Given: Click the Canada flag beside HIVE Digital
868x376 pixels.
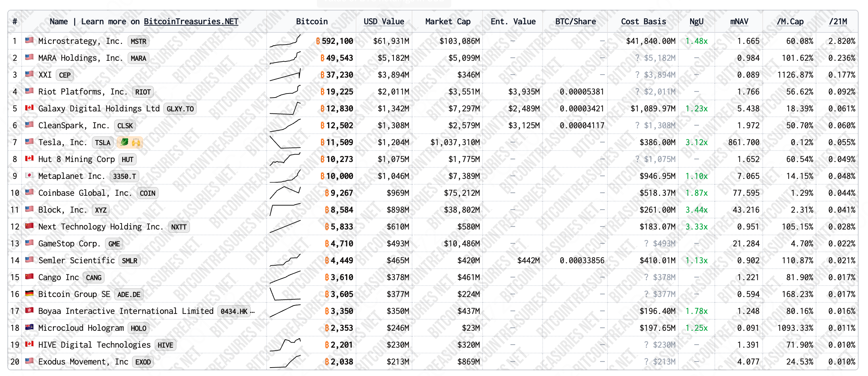Looking at the screenshot, I should [29, 344].
